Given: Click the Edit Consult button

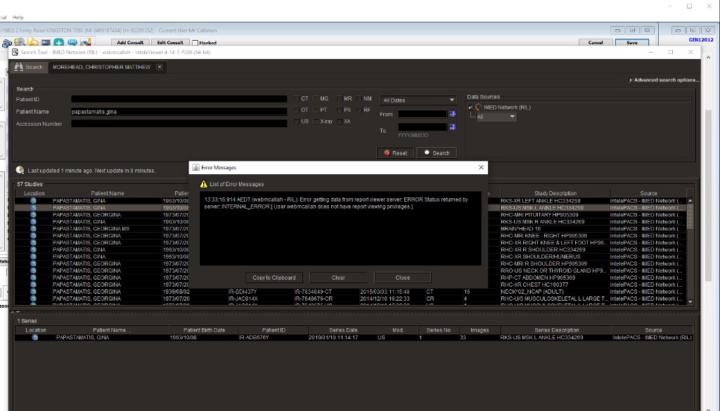Looking at the screenshot, I should click(170, 43).
